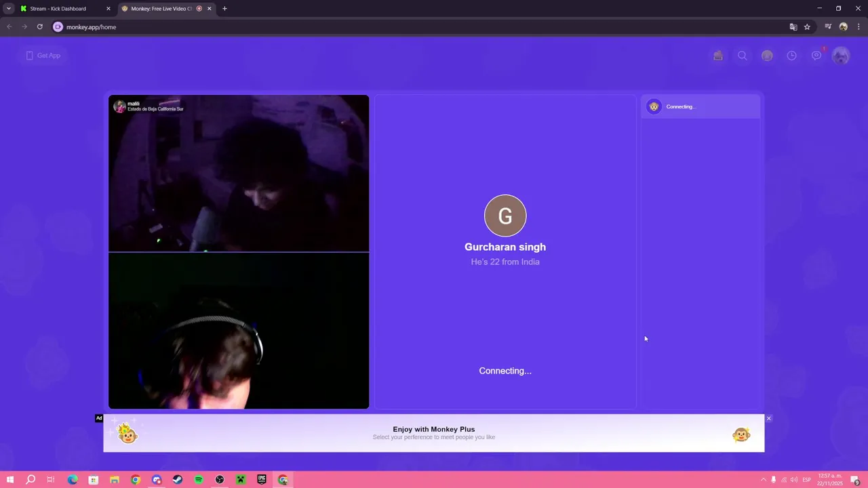Click the remote video feed at top
This screenshot has width=868, height=488.
click(x=239, y=174)
